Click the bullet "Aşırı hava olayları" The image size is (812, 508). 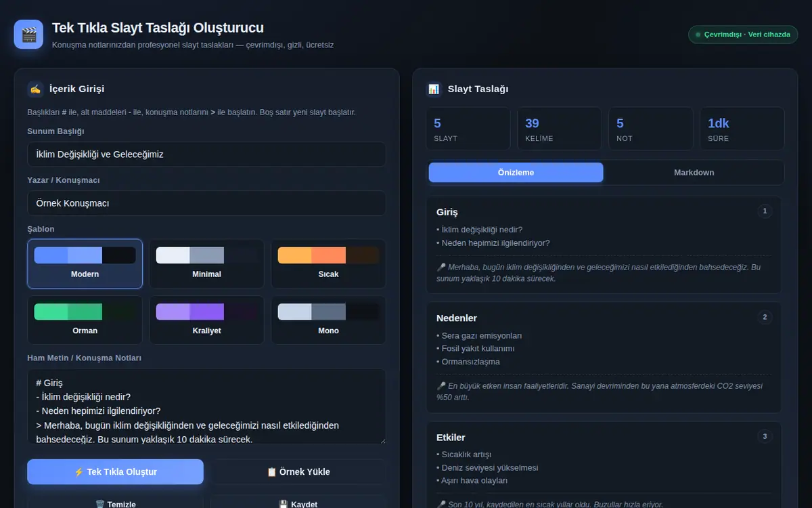(472, 480)
